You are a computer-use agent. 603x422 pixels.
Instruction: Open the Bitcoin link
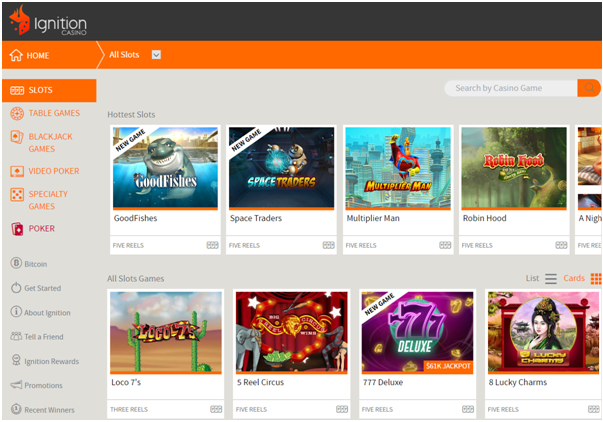[36, 264]
